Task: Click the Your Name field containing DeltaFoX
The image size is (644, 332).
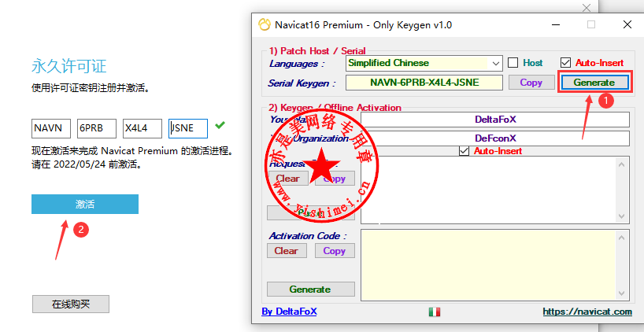Action: point(495,120)
